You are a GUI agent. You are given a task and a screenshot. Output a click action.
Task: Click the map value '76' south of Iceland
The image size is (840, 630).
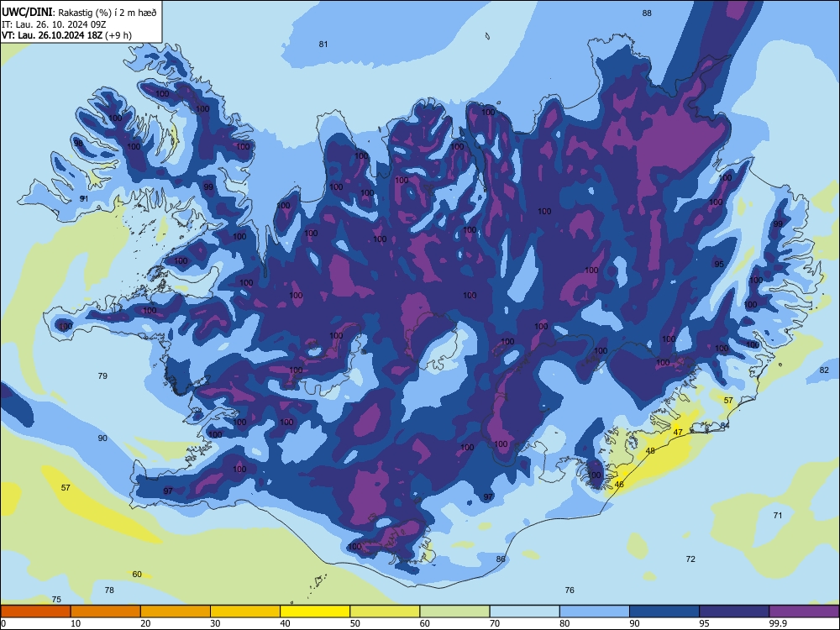tap(570, 590)
